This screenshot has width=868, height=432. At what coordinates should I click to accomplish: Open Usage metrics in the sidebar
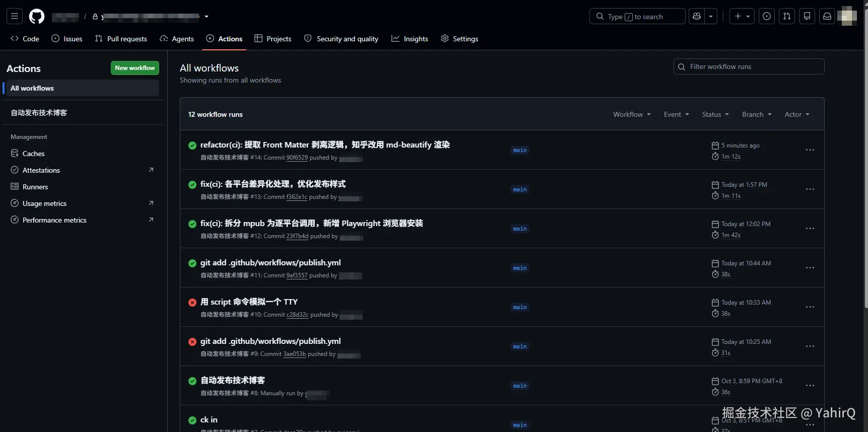(83, 203)
